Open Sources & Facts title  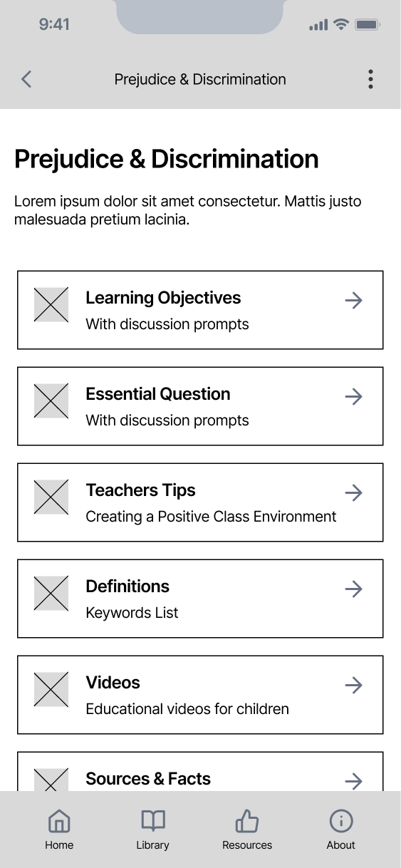pyautogui.click(x=148, y=779)
